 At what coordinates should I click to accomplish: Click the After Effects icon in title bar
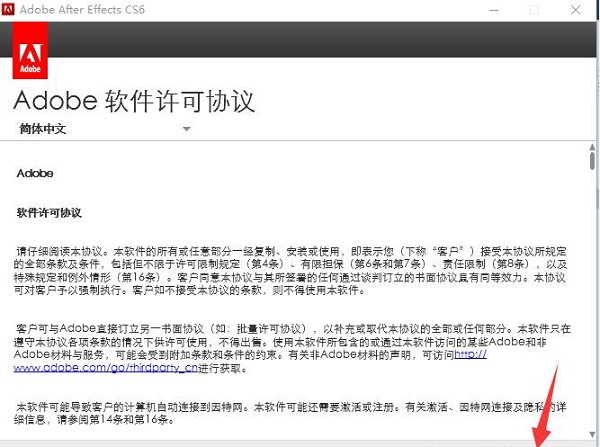tap(10, 9)
